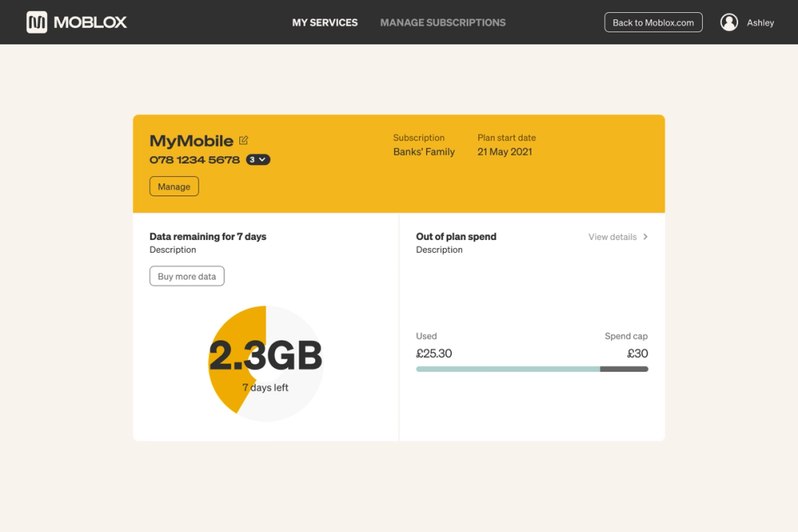
Task: Click the edit pencil beside MyMobile
Action: click(x=242, y=140)
